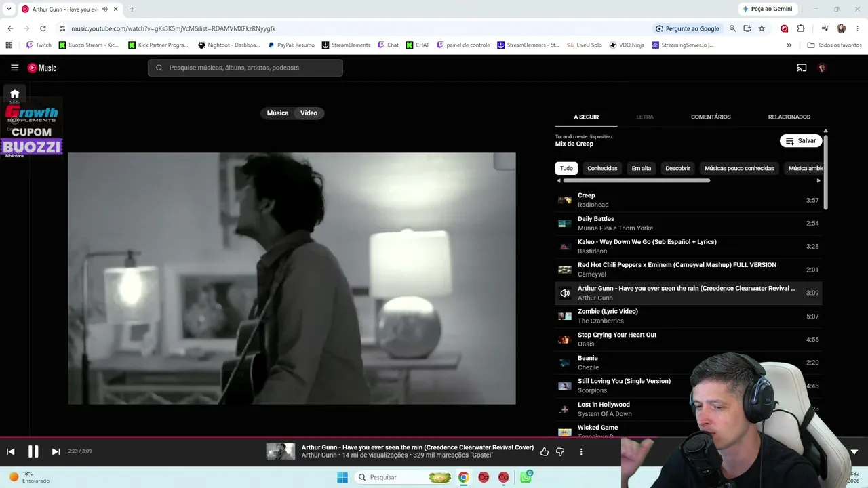Open the COMENTÁRIOS tab
Viewport: 868px width, 488px height.
tap(711, 117)
